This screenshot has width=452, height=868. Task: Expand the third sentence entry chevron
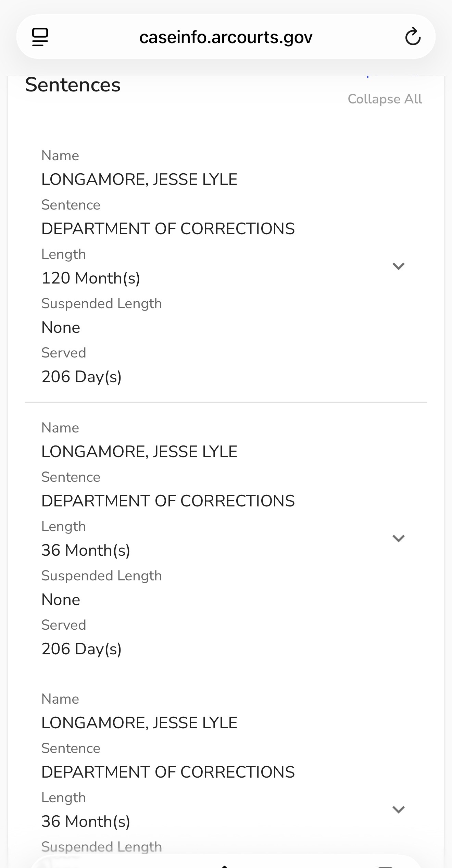399,809
